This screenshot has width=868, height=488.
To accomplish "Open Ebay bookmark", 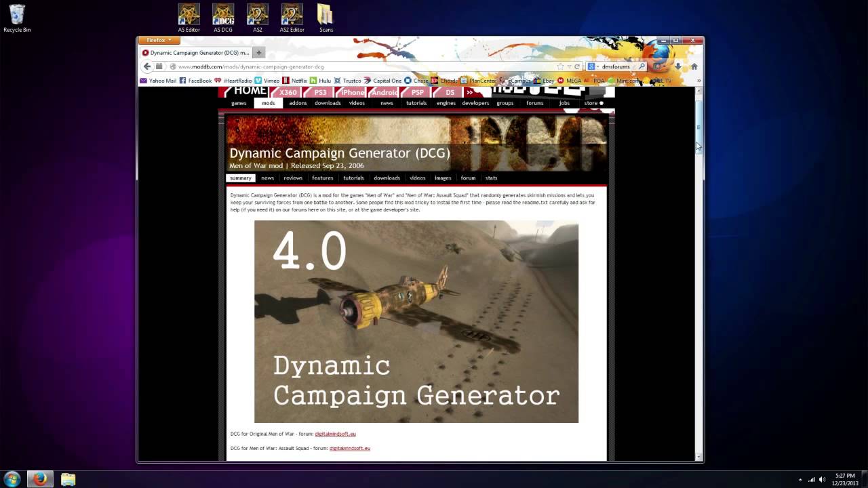I will click(544, 81).
